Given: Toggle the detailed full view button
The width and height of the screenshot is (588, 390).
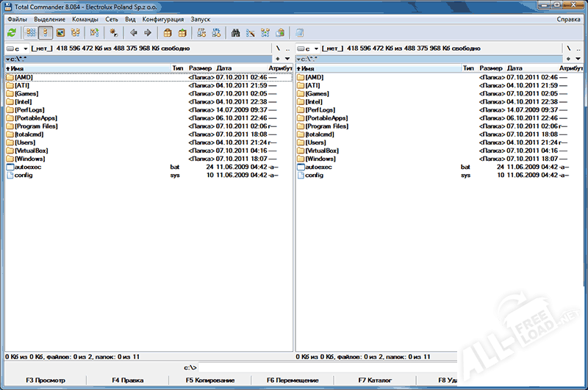Looking at the screenshot, I should [x=45, y=32].
